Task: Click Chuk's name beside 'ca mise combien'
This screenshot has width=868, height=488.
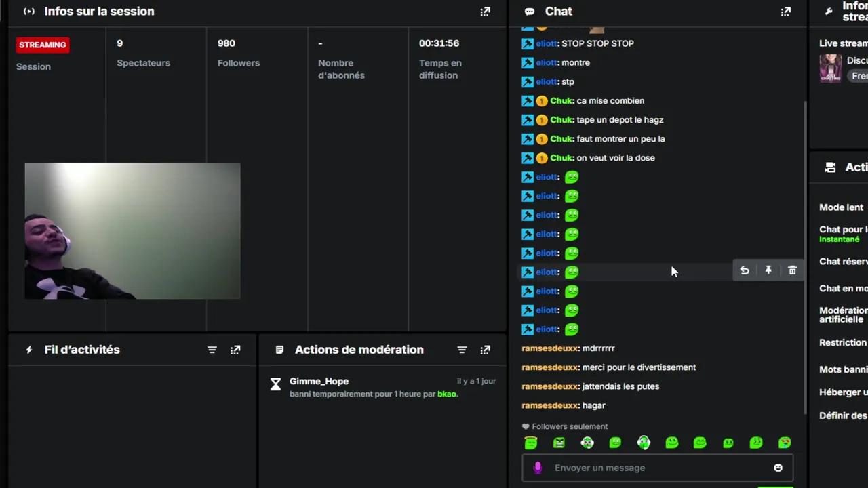Action: point(561,100)
